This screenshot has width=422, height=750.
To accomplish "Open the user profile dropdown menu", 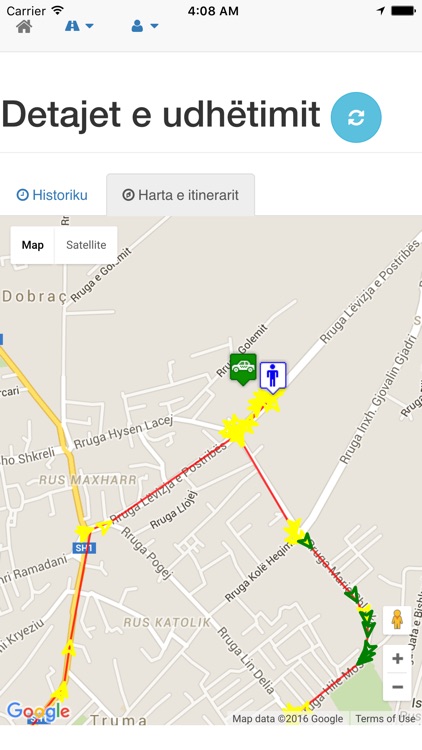I will (144, 26).
